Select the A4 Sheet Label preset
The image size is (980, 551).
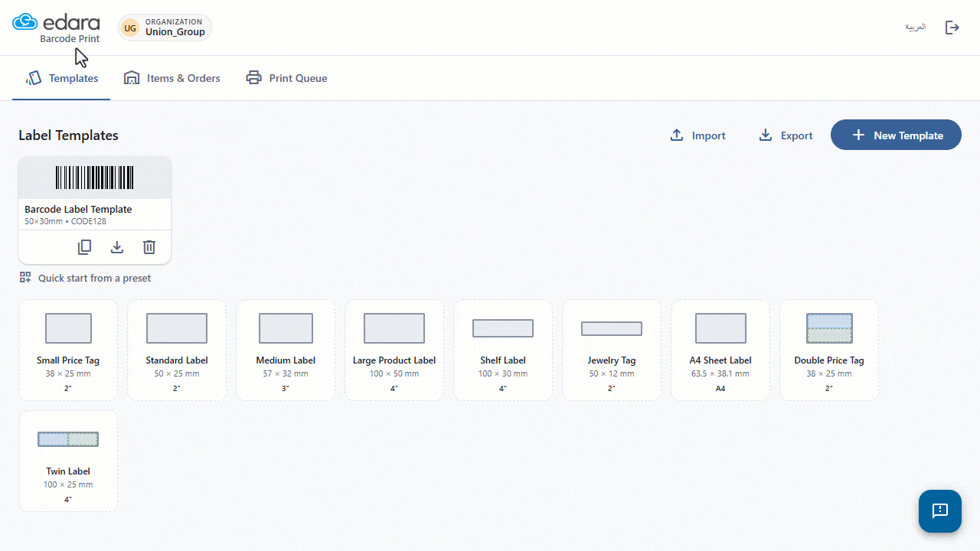coord(720,350)
